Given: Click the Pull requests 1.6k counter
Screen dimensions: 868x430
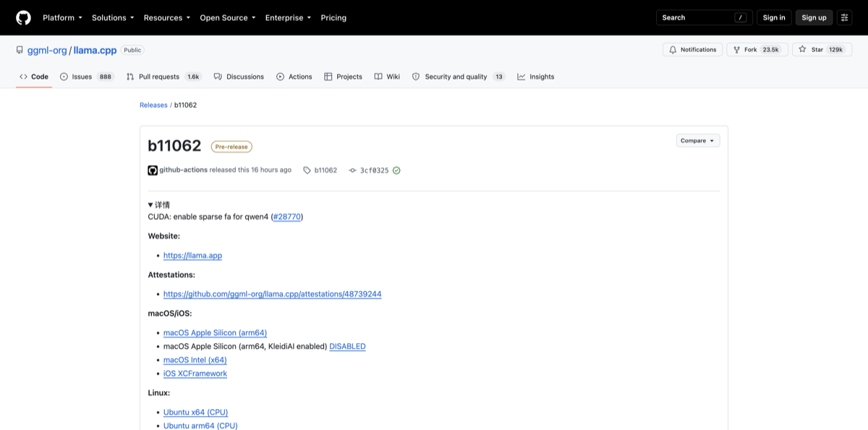Looking at the screenshot, I should tap(193, 77).
